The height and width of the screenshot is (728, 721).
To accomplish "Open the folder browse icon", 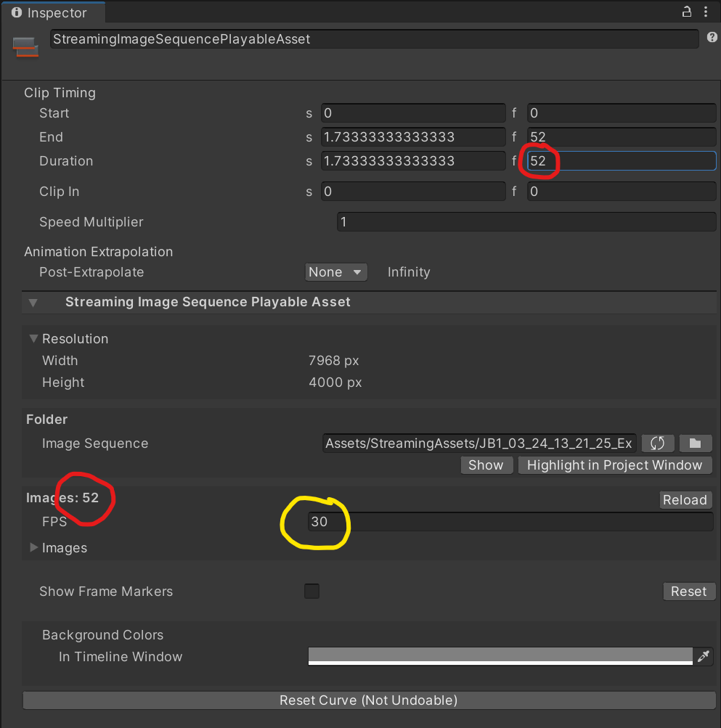I will (695, 443).
